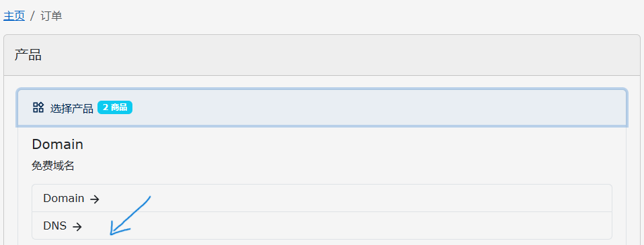The height and width of the screenshot is (245, 644).
Task: Open the Domain product entry
Action: [321, 198]
